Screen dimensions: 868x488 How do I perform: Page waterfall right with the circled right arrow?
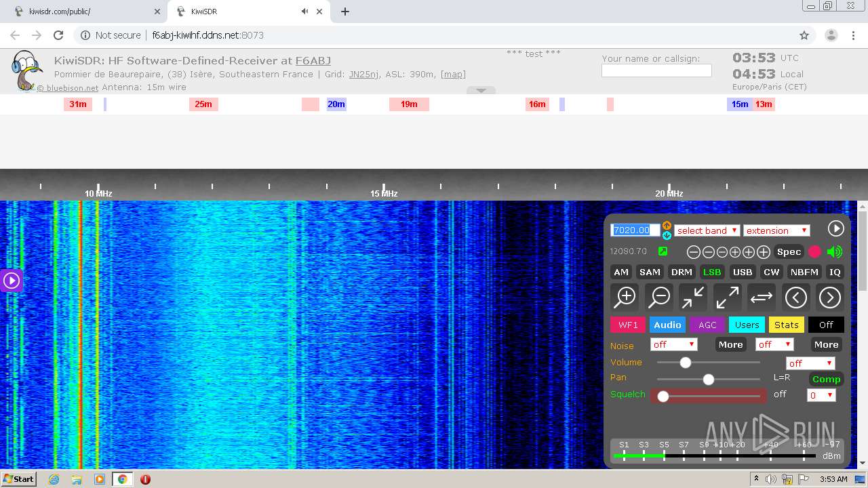[x=830, y=297]
